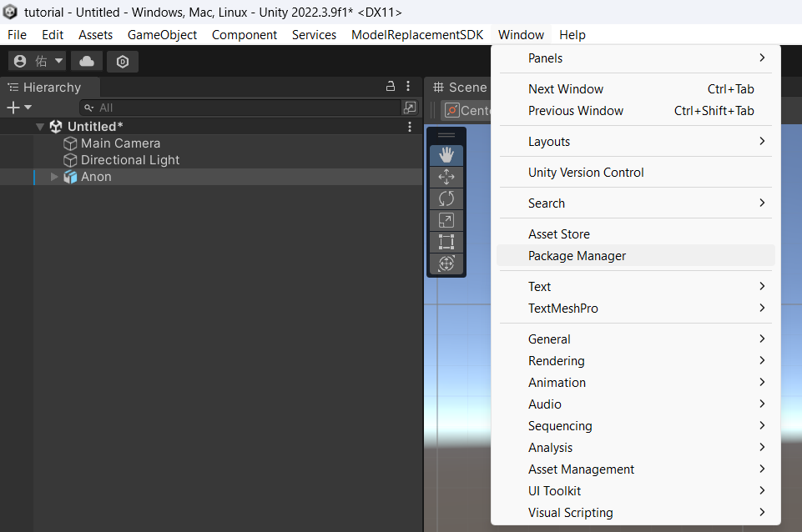Select the Scale tool

[446, 220]
